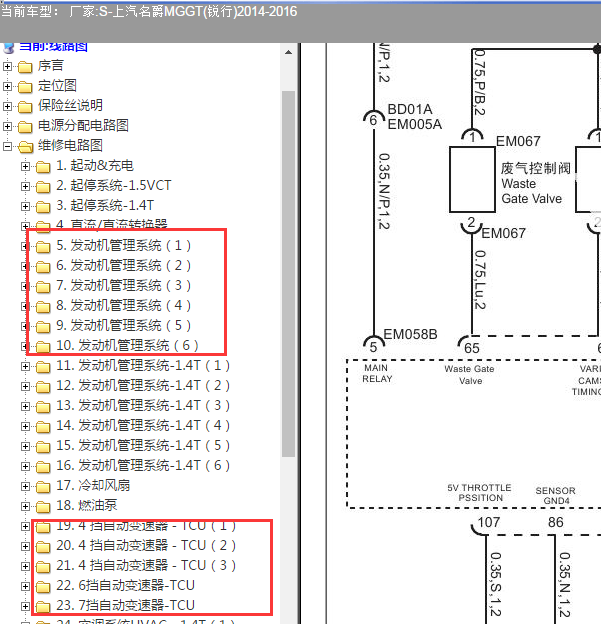Open 23. 7挡自动变速器-TCU entry

point(125,605)
